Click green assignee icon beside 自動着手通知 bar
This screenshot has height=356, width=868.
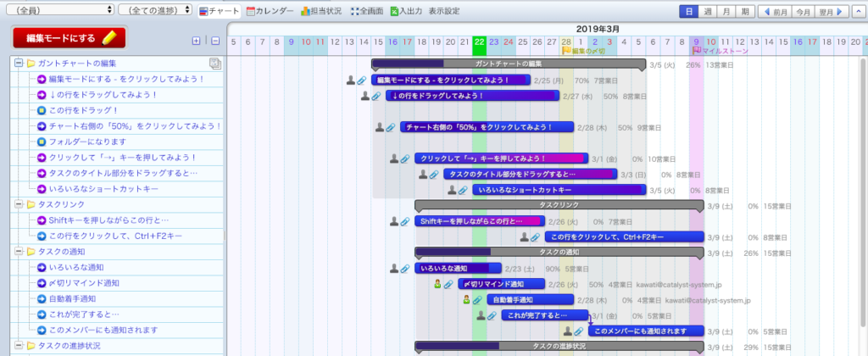click(466, 300)
